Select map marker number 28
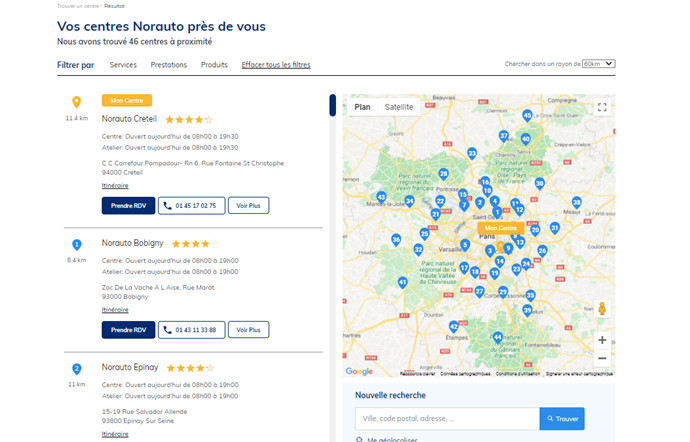690x442 pixels. [444, 174]
